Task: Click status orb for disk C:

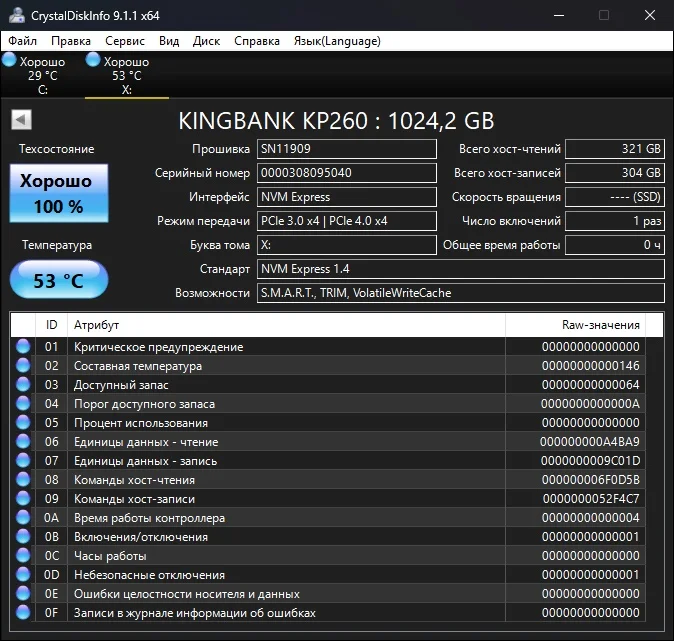Action: [x=10, y=61]
